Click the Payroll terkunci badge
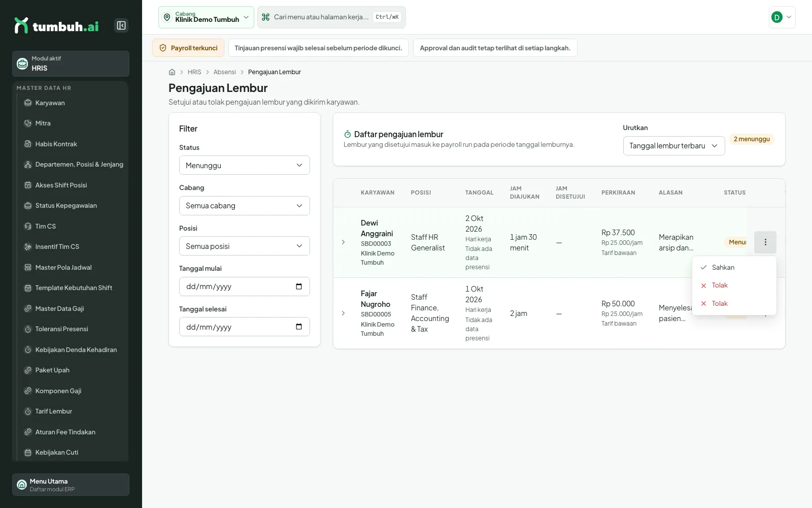Viewport: 812px width, 508px height. [x=188, y=48]
